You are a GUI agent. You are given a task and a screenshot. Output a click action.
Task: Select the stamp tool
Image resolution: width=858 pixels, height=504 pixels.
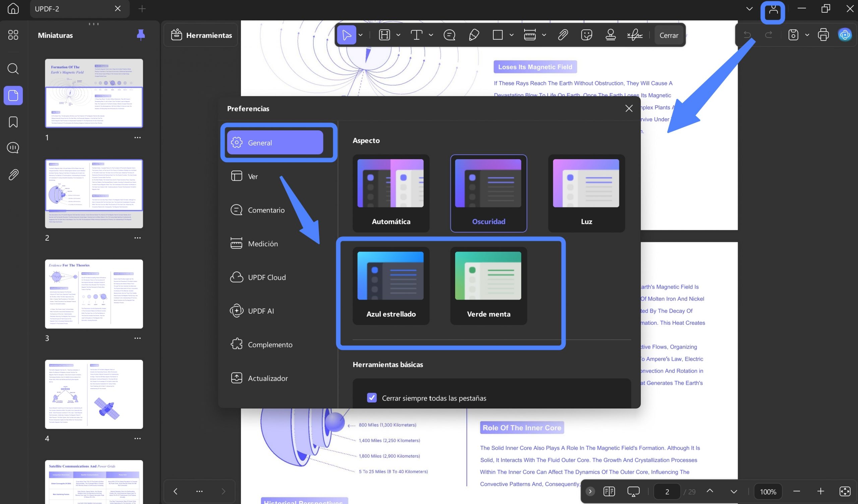(x=611, y=35)
